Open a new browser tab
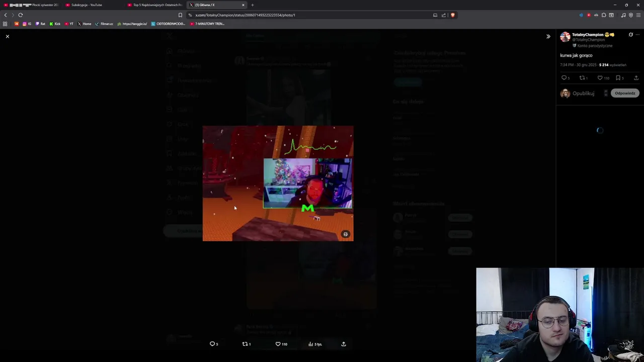Viewport: 644px width, 362px height. [253, 5]
